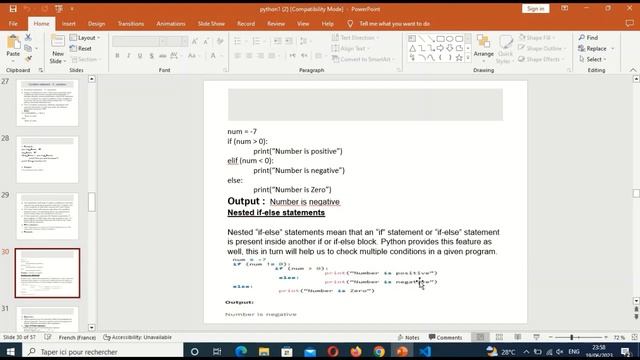Select the star shape in gallery
Image resolution: width=640 pixels, height=360 pixels.
[459, 58]
